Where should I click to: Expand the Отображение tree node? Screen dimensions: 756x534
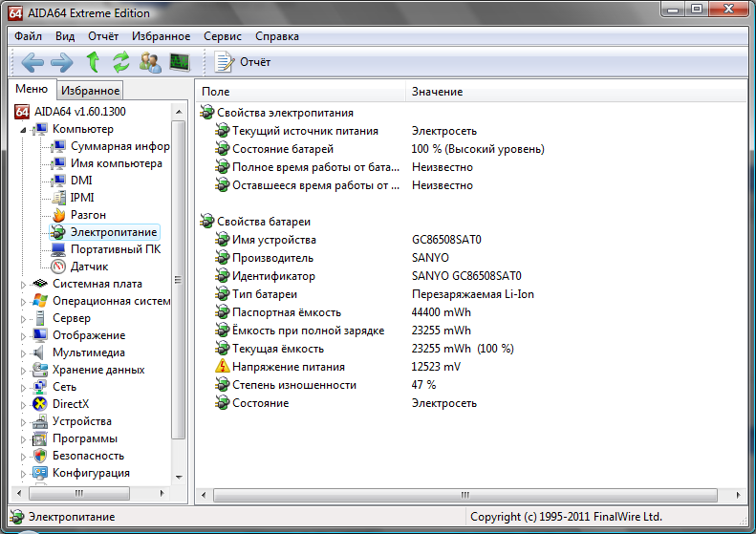(23, 336)
